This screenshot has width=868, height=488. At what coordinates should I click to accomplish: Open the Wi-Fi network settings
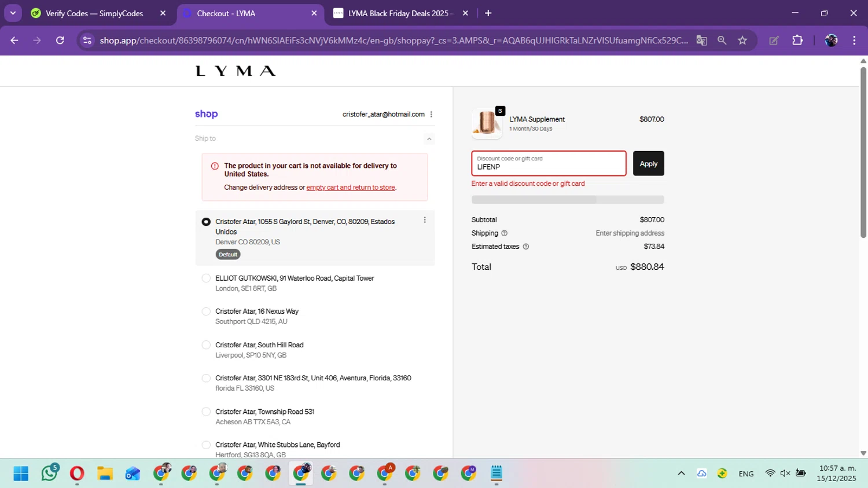[770, 474]
